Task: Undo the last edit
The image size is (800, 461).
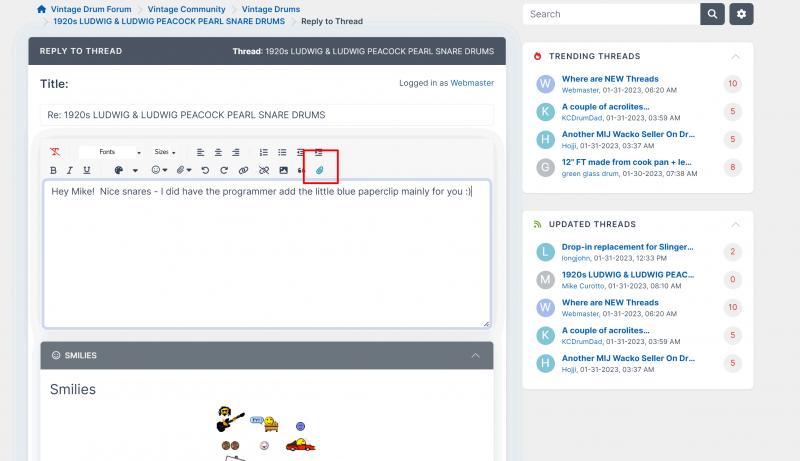Action: 206,170
